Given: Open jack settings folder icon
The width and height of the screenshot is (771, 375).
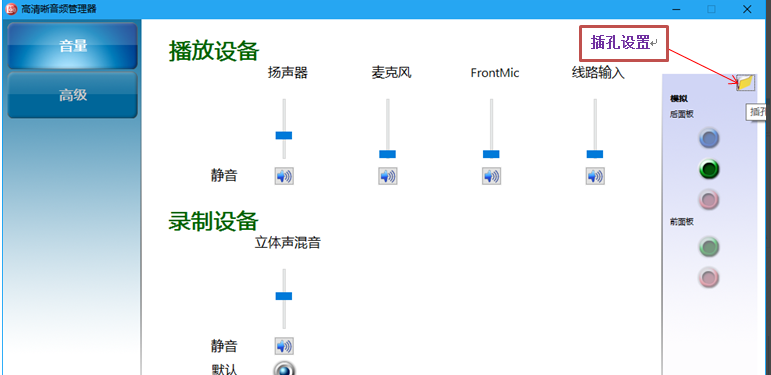Looking at the screenshot, I should pos(745,83).
